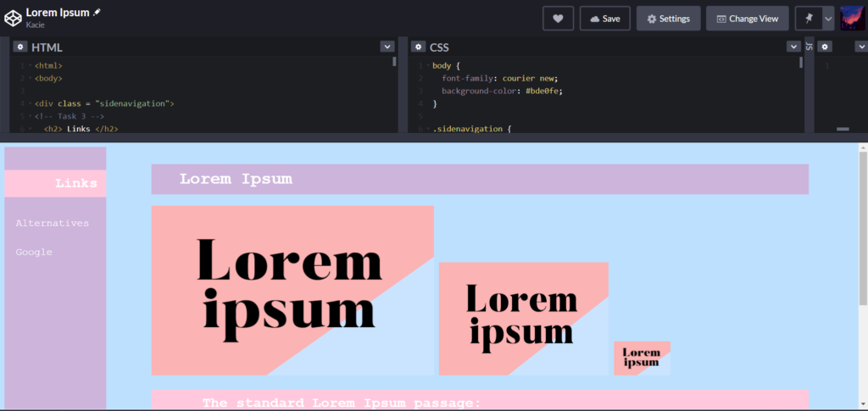Click the preview pane vertical scrollbar
This screenshot has width=868, height=411.
pos(863,229)
